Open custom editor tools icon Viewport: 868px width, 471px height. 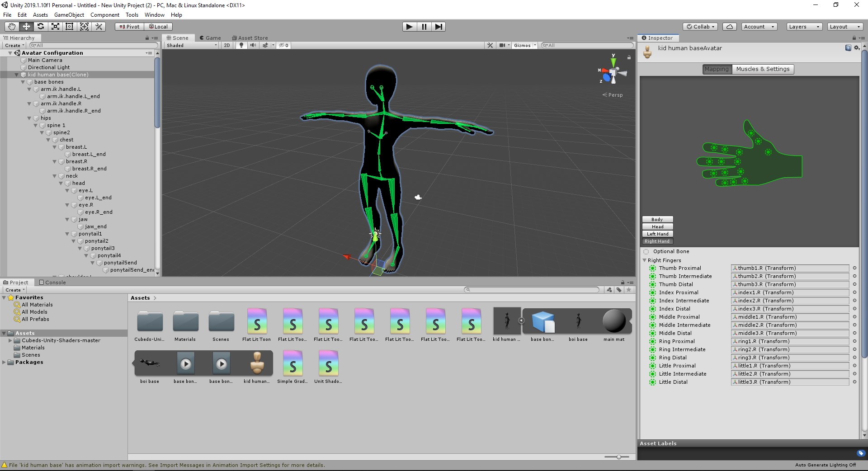(x=99, y=27)
